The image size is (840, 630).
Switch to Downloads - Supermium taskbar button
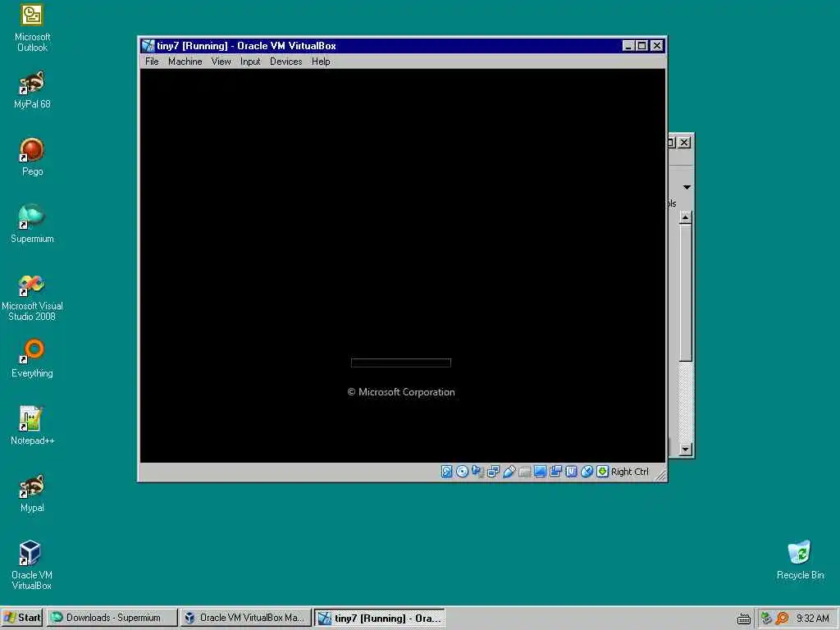(x=112, y=618)
